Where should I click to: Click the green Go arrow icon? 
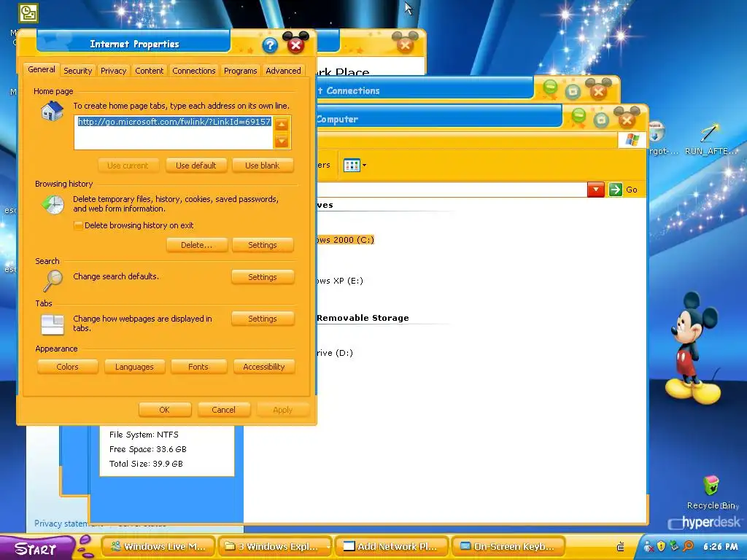(616, 190)
